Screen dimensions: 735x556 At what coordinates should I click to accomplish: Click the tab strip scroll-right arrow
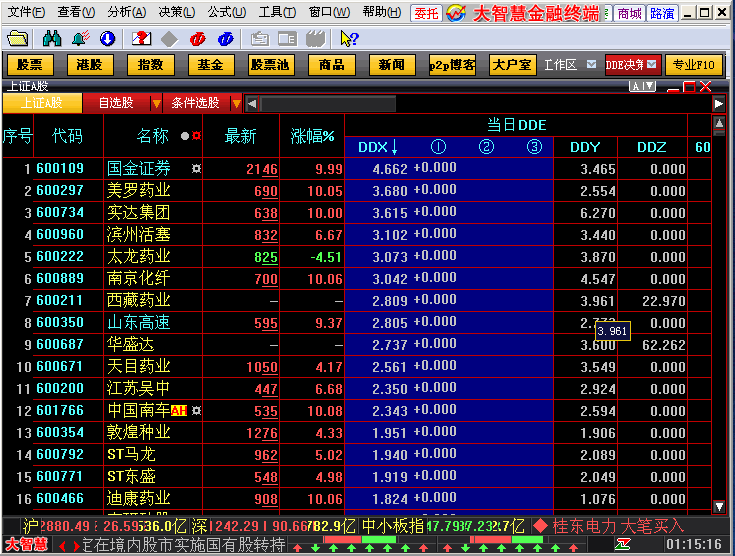(x=719, y=104)
